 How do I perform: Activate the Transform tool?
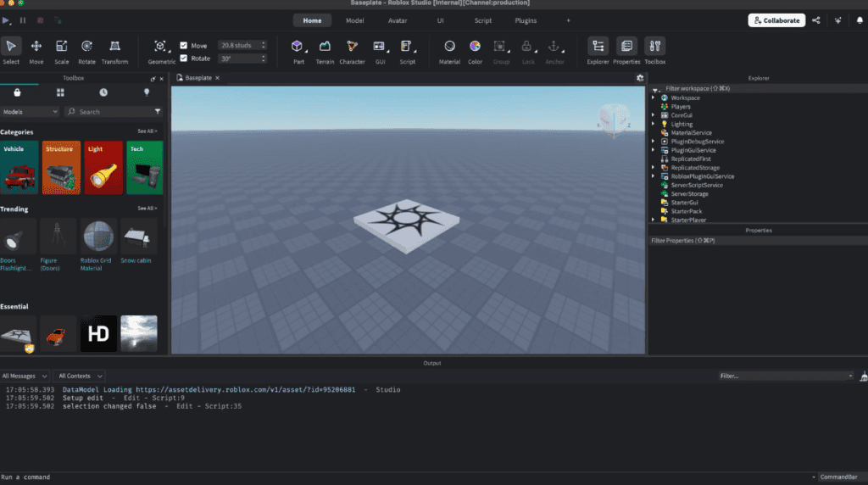[x=114, y=51]
